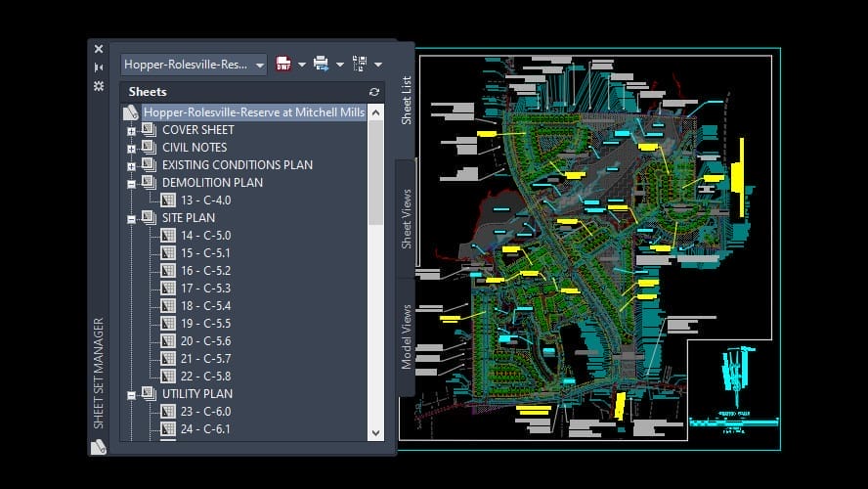This screenshot has width=868, height=489.
Task: Toggle auto-hide on the Sheet Set Manager
Action: tap(99, 67)
